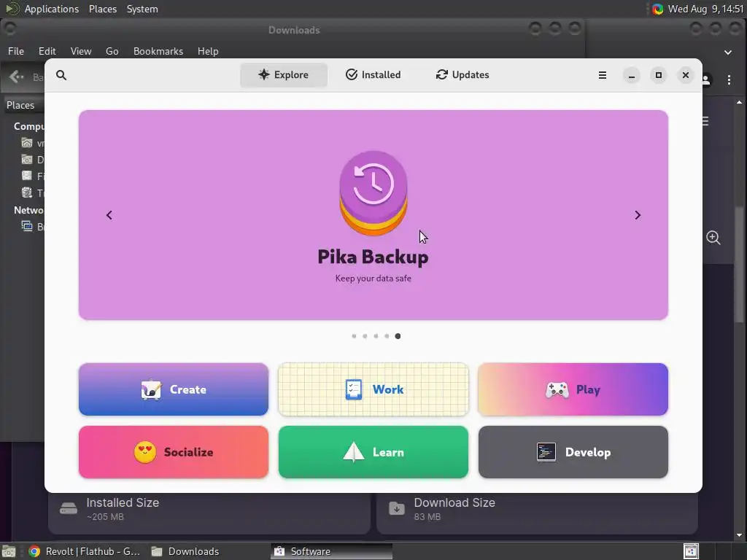The image size is (747, 560).
Task: Click the Installed Size card behind Software
Action: (209, 513)
